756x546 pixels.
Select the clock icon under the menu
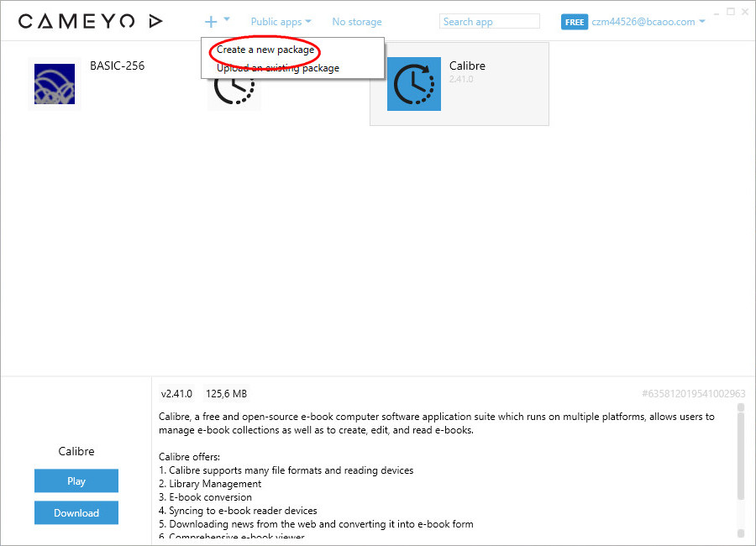[x=234, y=91]
